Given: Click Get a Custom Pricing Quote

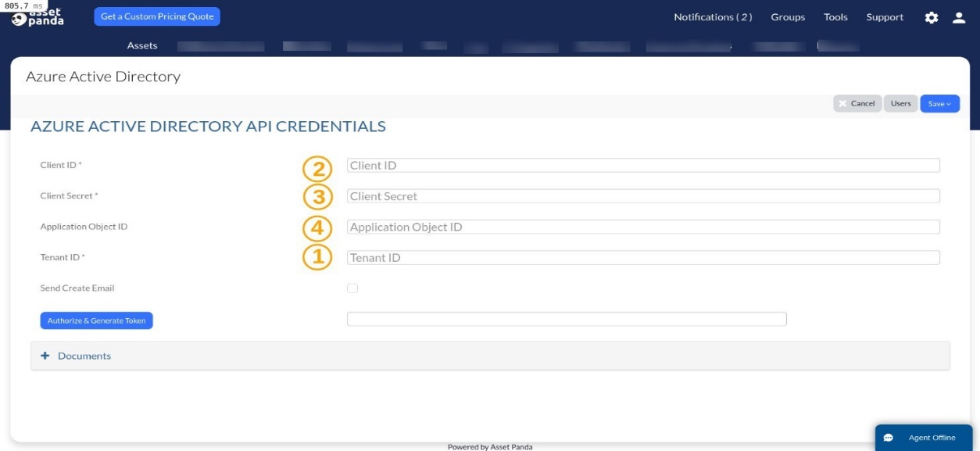Looking at the screenshot, I should coord(157,16).
